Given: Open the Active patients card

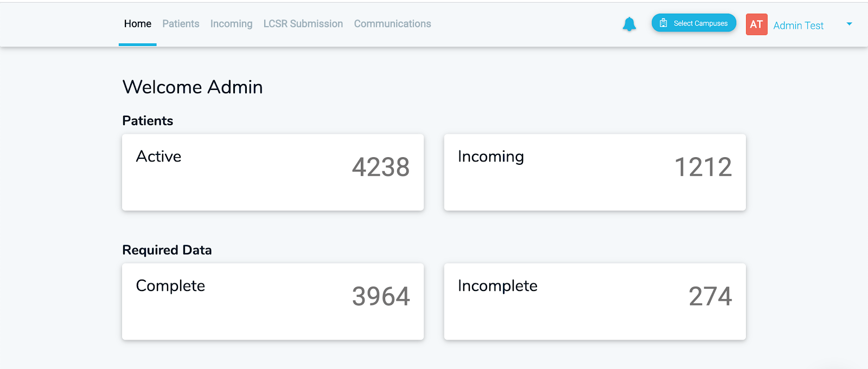Looking at the screenshot, I should (273, 172).
